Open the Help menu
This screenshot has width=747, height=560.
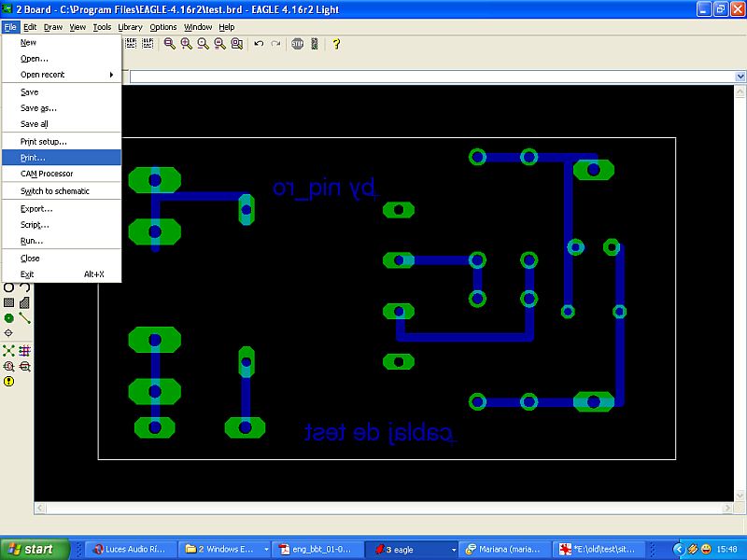[x=227, y=27]
